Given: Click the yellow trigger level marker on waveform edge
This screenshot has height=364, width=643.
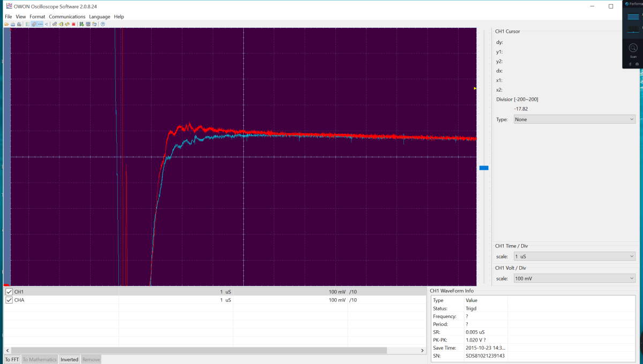Looking at the screenshot, I should pos(475,88).
